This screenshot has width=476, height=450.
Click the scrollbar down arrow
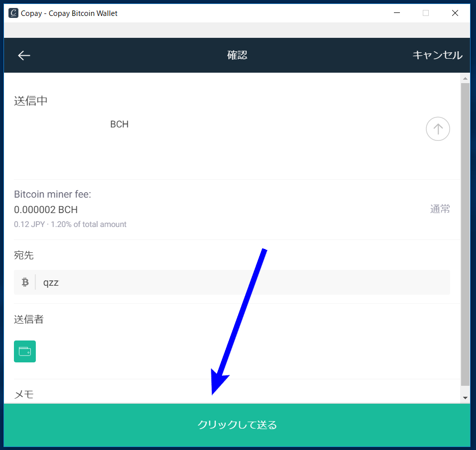tap(465, 398)
